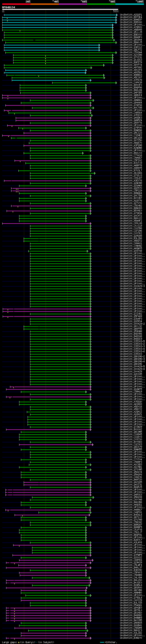
Task: Select hit label UniRef100_B1N5L6
Action: [131, 585]
